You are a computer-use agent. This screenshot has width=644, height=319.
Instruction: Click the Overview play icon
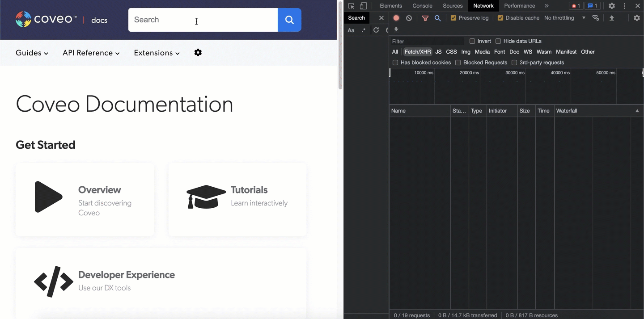click(48, 197)
